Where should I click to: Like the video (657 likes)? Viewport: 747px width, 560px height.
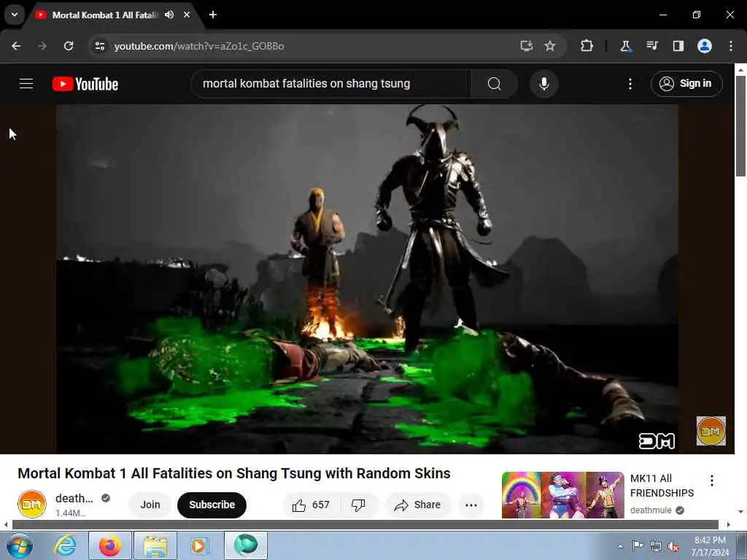311,505
